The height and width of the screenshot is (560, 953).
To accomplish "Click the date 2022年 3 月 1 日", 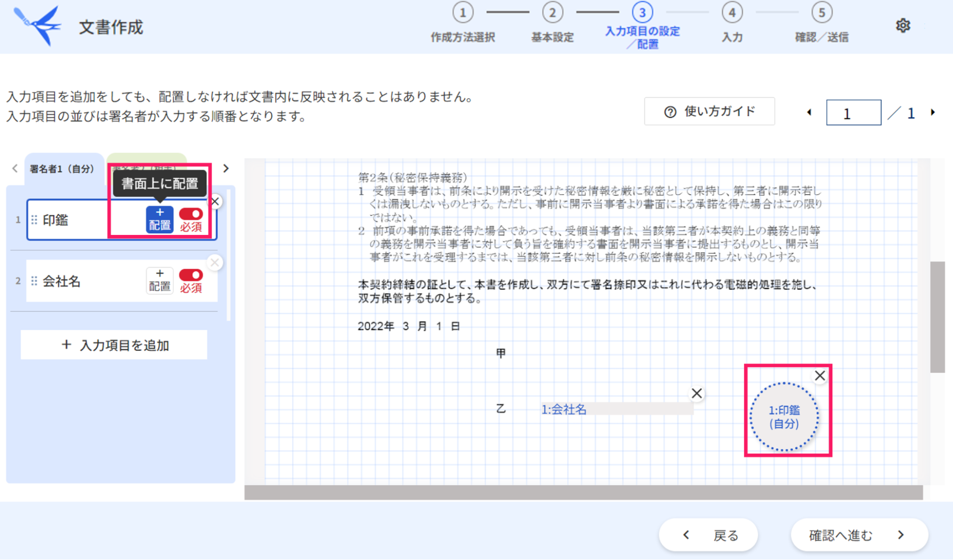I will click(409, 326).
